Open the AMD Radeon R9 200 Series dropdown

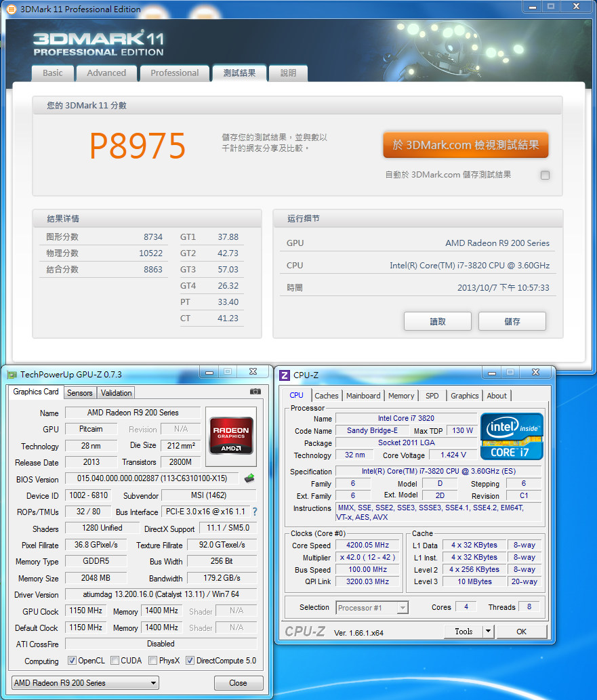tap(85, 682)
